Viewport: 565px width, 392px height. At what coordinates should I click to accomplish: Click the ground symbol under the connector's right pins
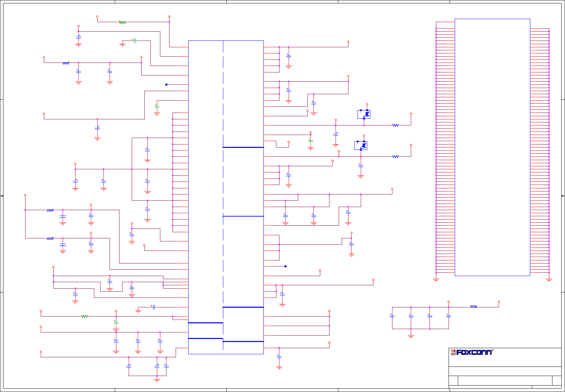549,280
